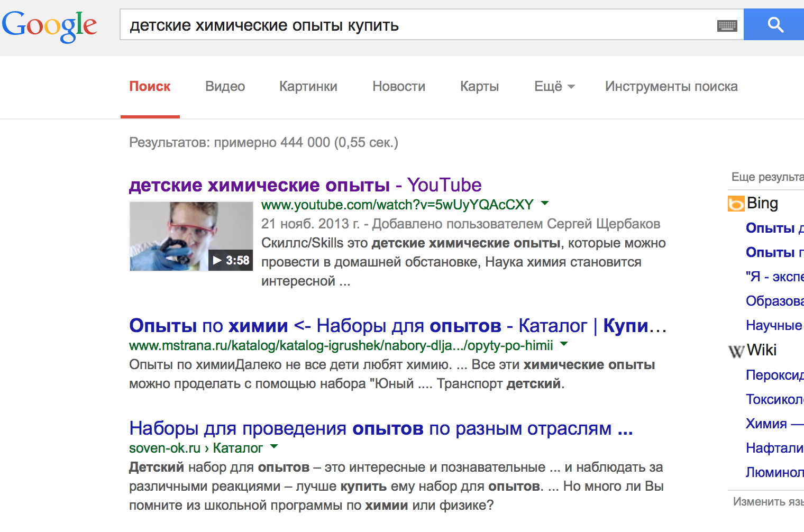The height and width of the screenshot is (532, 804).
Task: Switch to the Новости tab
Action: [x=399, y=86]
